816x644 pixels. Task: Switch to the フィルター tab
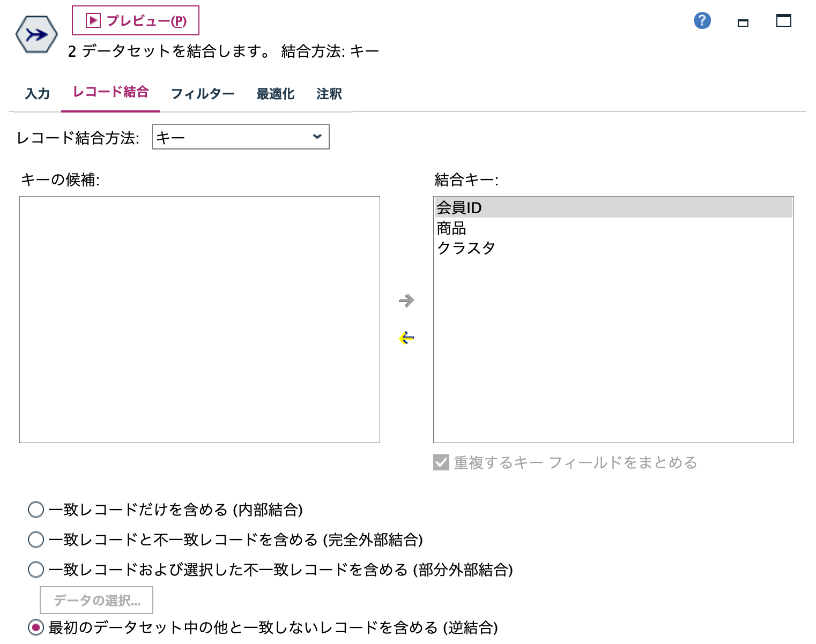202,93
